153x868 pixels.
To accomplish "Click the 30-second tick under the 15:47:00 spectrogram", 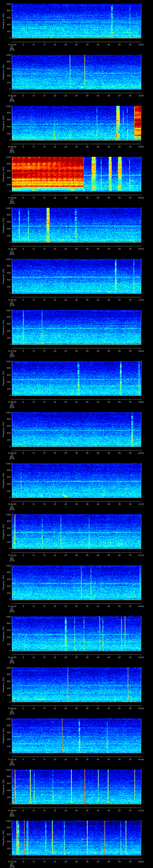I will tap(76, 861).
